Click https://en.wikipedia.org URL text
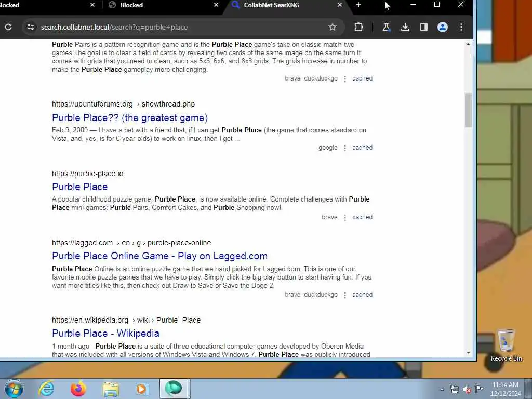The width and height of the screenshot is (532, 399). tap(90, 320)
